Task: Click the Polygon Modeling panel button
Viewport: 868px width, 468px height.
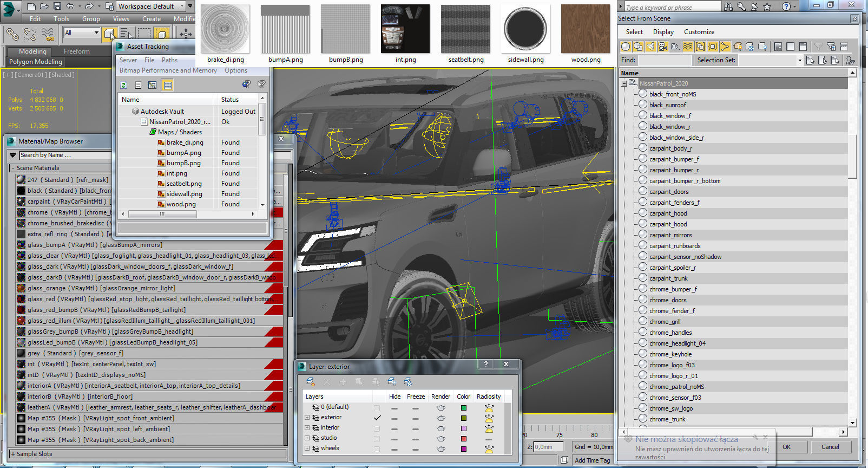Action: [36, 62]
